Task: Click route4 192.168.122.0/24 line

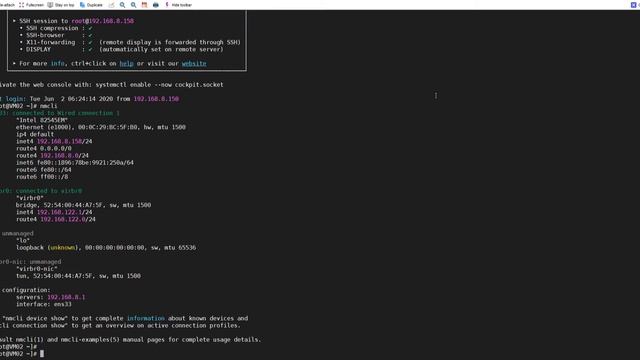Action: (56, 220)
